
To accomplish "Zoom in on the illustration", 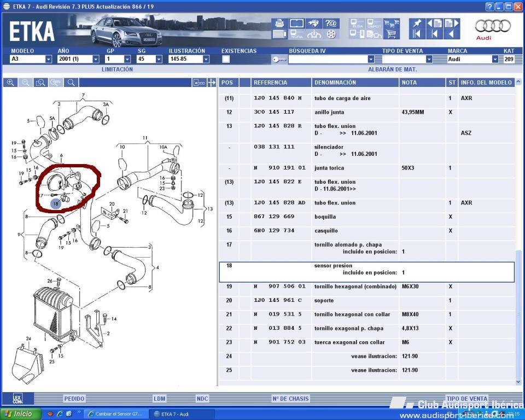I will [10, 83].
